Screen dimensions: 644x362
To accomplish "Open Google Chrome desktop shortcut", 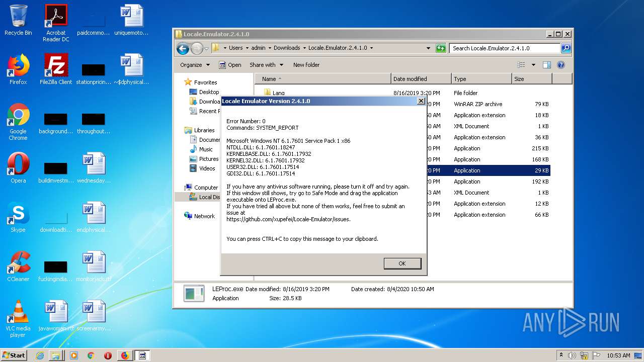I will [18, 122].
